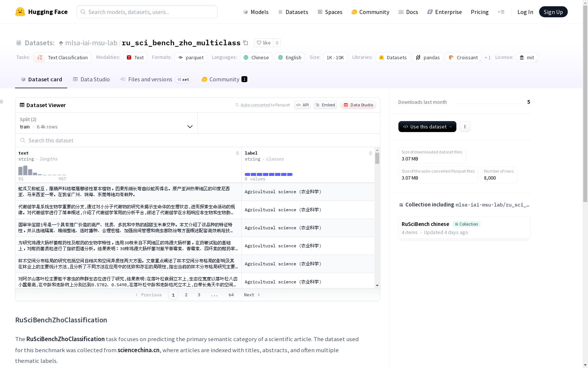The width and height of the screenshot is (588, 368).
Task: Click the first row starting with 蛇瓜又称蛇豆
Action: 195,192
